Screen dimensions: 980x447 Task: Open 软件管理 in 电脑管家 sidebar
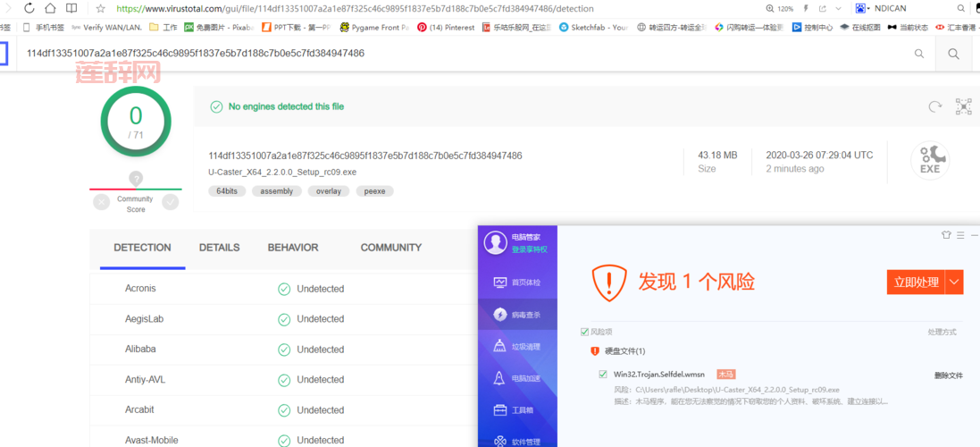517,441
